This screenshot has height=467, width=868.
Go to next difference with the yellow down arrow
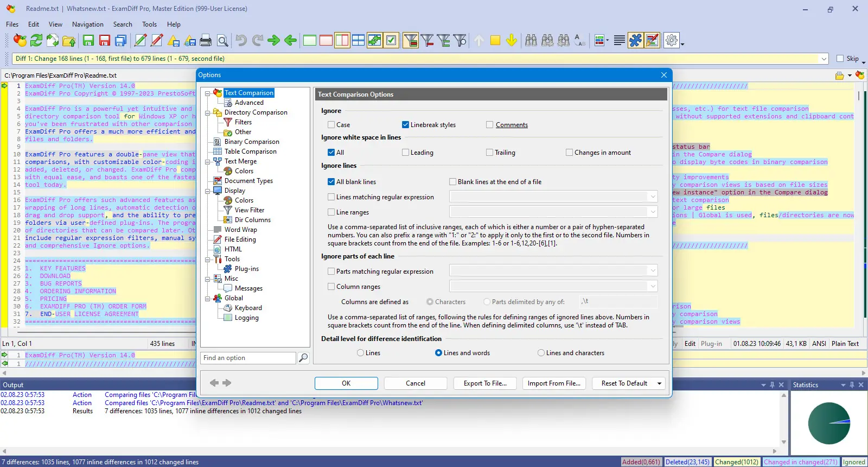point(512,40)
